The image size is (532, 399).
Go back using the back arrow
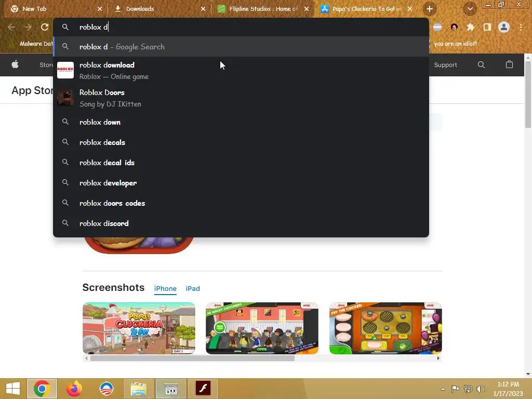pos(11,27)
